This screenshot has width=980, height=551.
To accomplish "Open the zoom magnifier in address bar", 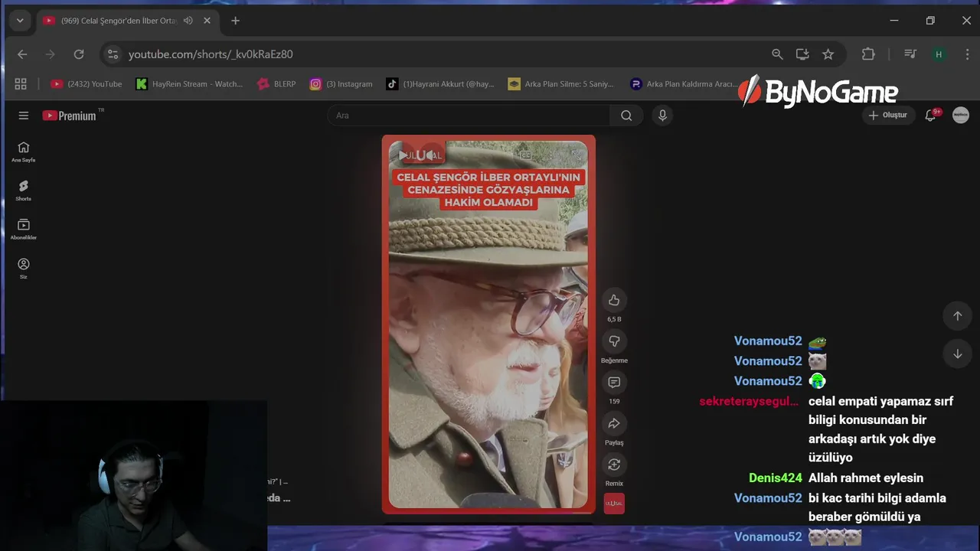I will click(777, 54).
